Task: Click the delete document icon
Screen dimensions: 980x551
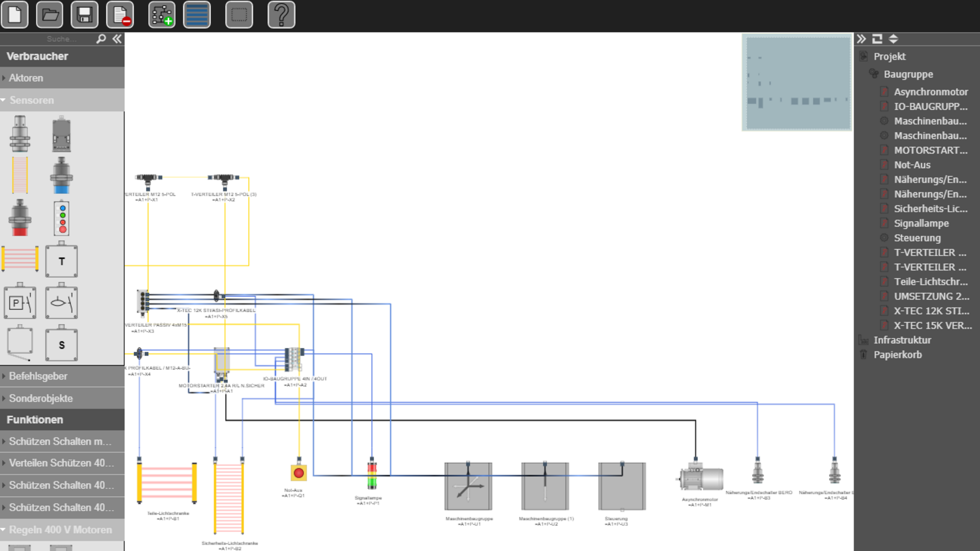Action: click(x=120, y=15)
